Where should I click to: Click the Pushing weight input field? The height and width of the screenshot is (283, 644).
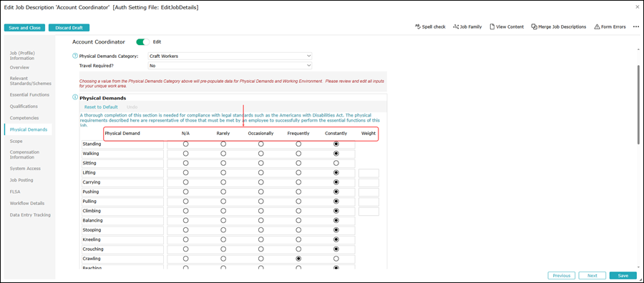click(x=369, y=192)
